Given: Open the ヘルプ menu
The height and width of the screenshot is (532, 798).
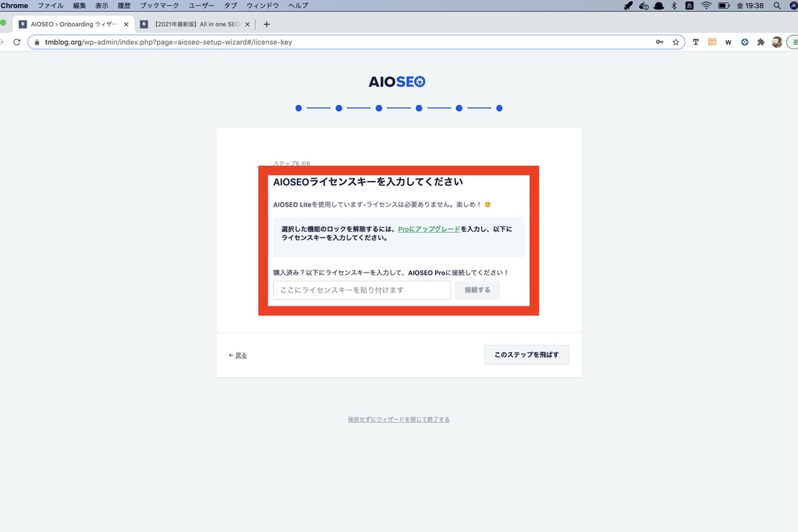Looking at the screenshot, I should pyautogui.click(x=298, y=6).
